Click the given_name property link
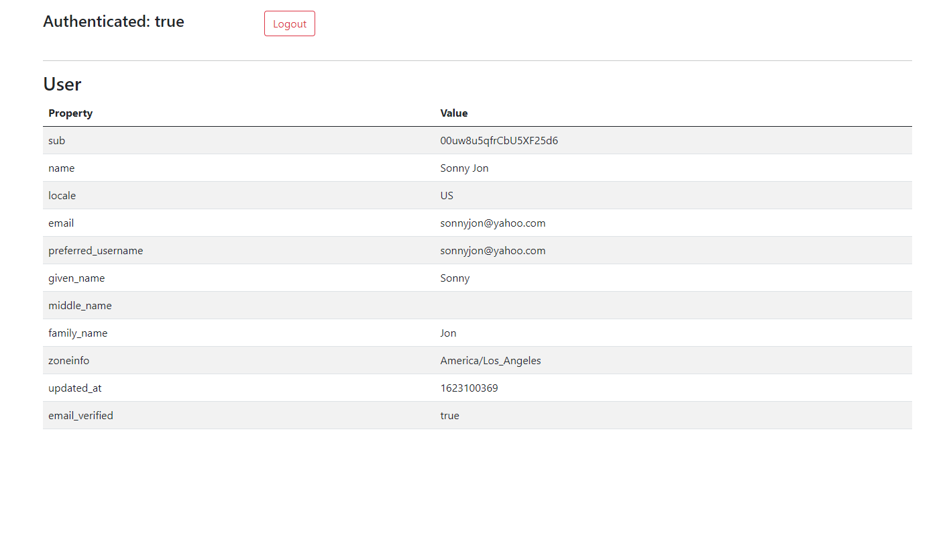Image resolution: width=947 pixels, height=560 pixels. point(76,278)
